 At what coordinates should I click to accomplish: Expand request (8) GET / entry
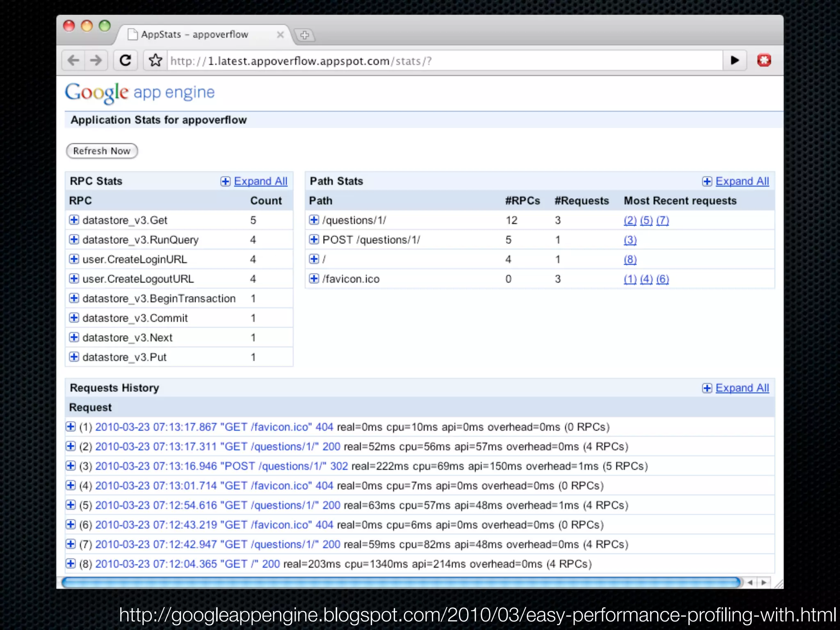[x=71, y=564]
